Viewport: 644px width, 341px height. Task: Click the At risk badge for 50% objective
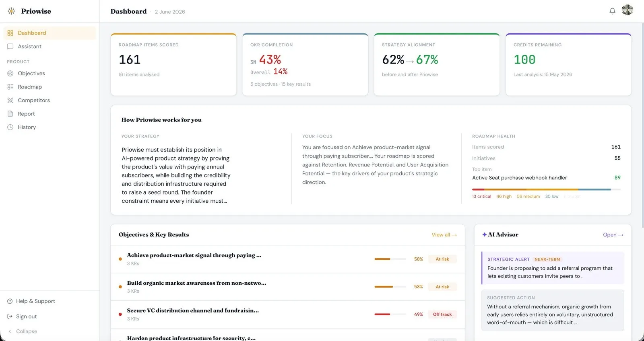click(442, 259)
